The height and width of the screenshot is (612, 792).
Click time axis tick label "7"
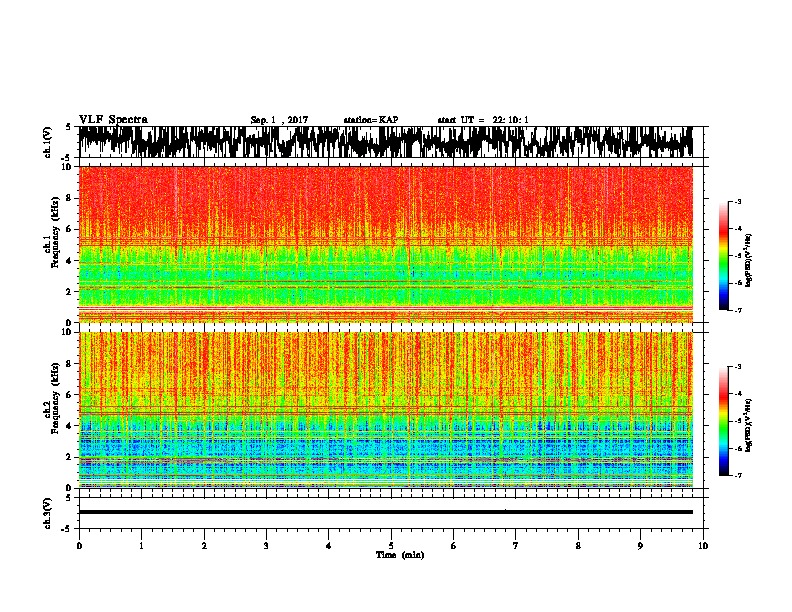[x=516, y=546]
